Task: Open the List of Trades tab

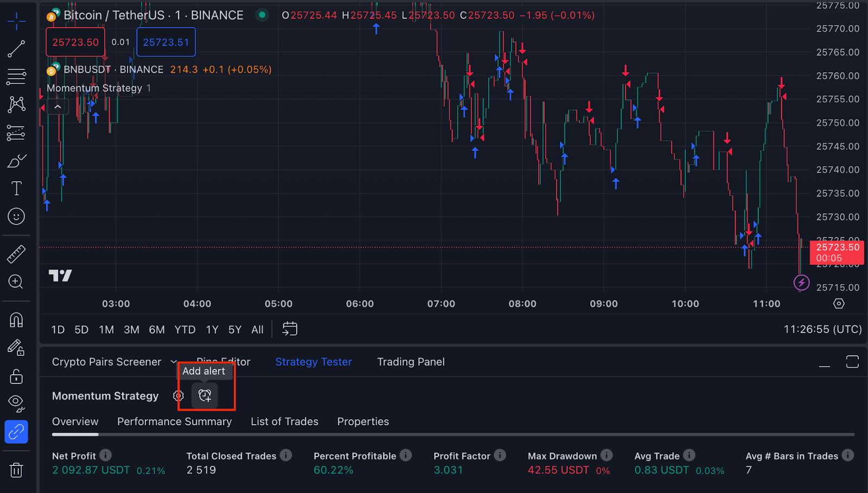Action: click(x=284, y=421)
